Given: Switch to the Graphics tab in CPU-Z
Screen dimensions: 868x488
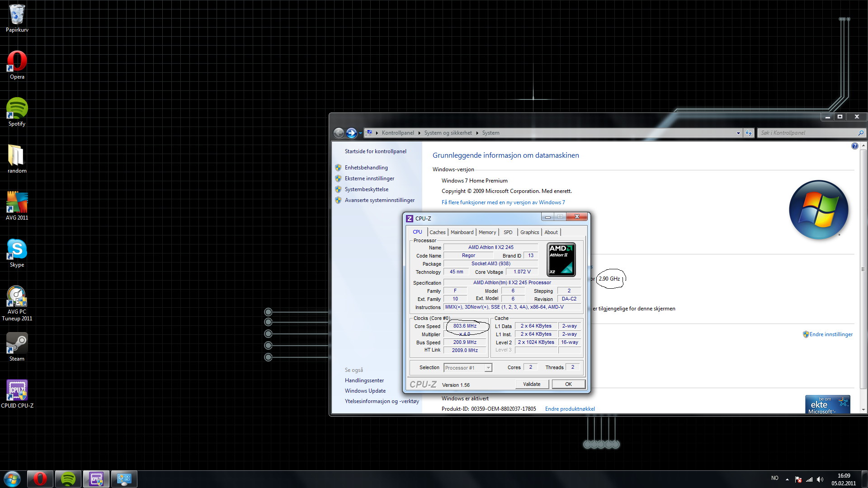Looking at the screenshot, I should [530, 232].
